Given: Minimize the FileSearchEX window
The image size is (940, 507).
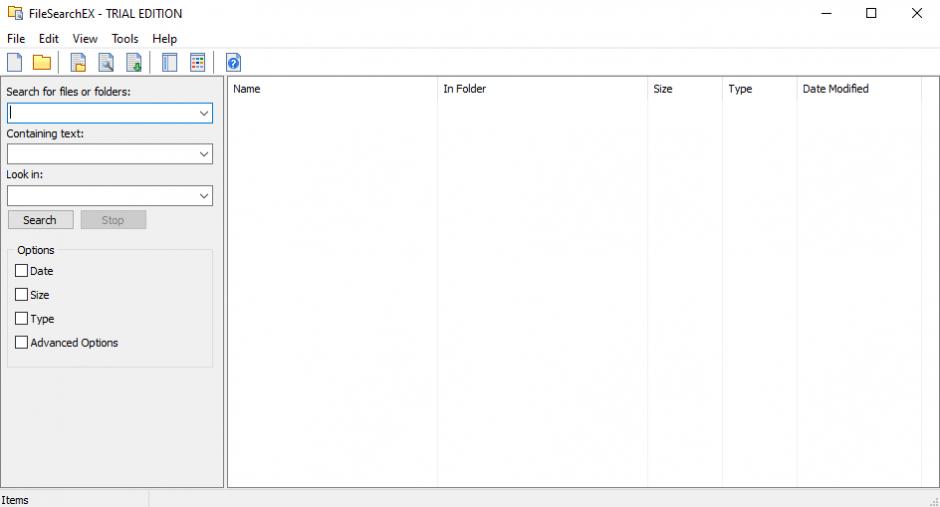Looking at the screenshot, I should 827,13.
